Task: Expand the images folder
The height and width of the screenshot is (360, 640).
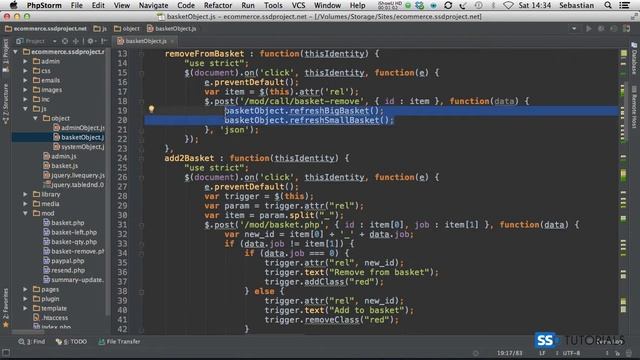Action: (25, 90)
